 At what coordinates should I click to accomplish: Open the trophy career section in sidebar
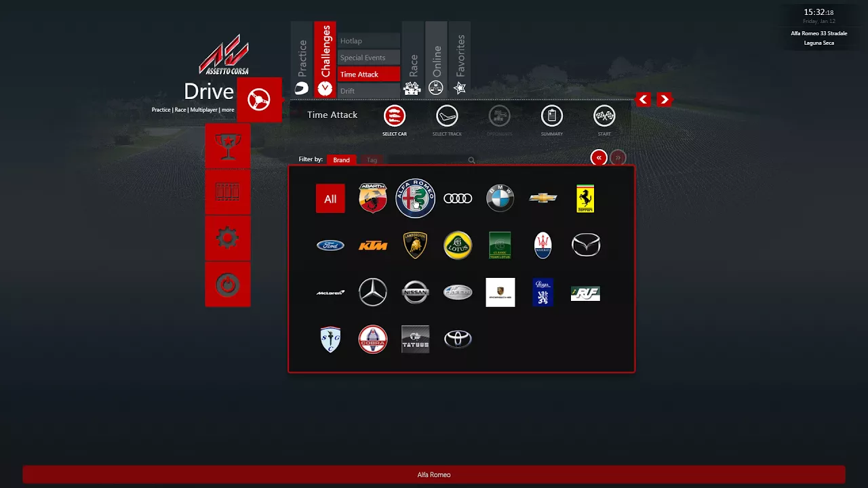[228, 146]
